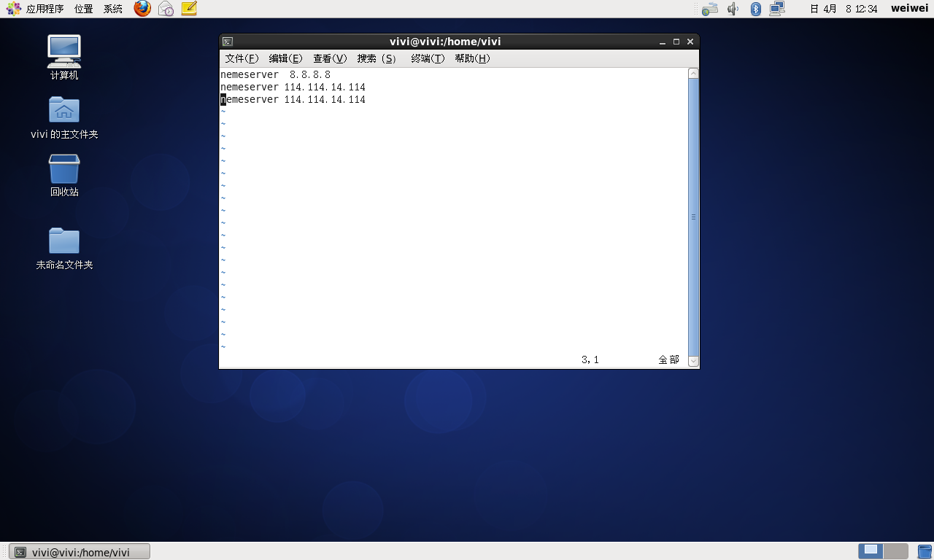Switch to the first workspace
934x560 pixels.
click(x=871, y=551)
